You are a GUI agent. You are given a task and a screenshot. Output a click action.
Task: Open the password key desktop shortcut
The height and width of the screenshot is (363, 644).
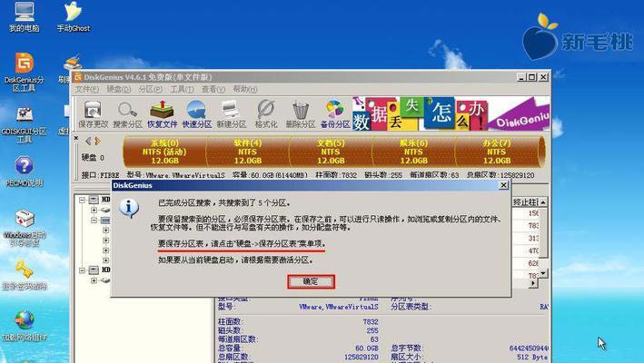(x=25, y=275)
